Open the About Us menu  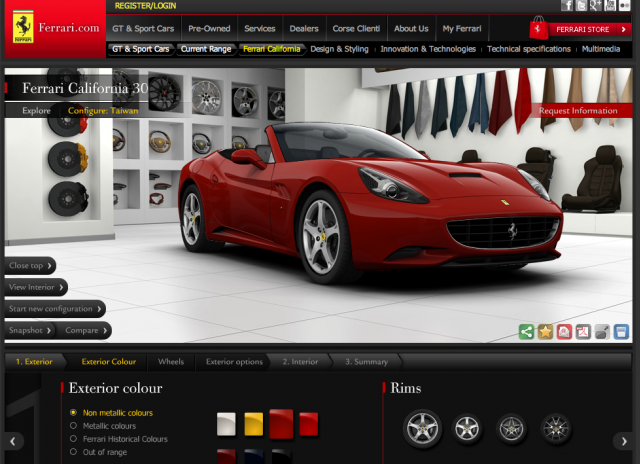pos(411,29)
